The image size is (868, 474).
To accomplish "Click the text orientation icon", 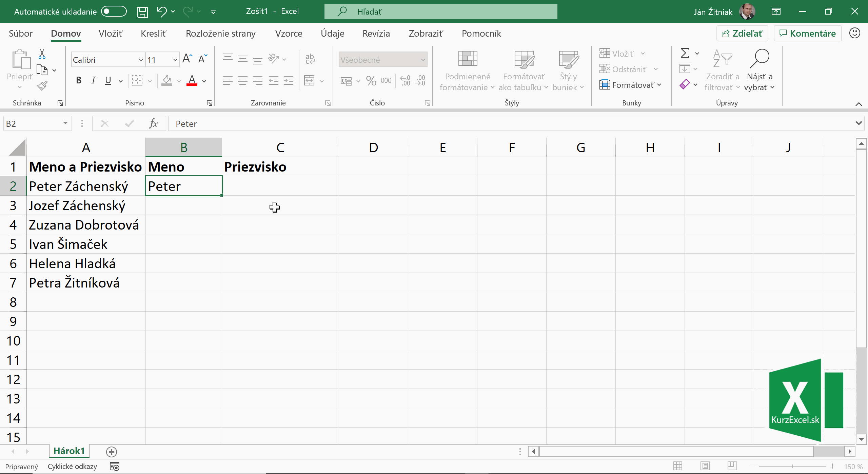I will click(x=274, y=58).
